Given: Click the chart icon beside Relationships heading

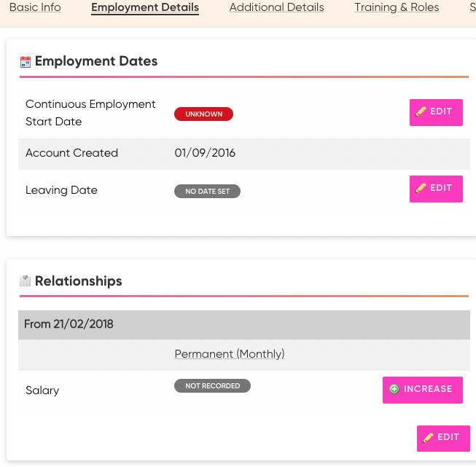Looking at the screenshot, I should click(26, 281).
